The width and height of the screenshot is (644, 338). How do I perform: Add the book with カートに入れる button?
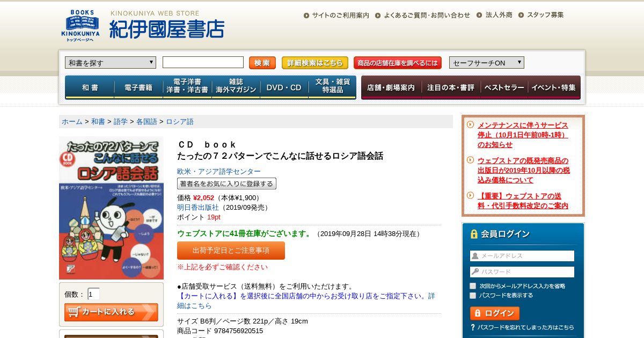click(111, 312)
